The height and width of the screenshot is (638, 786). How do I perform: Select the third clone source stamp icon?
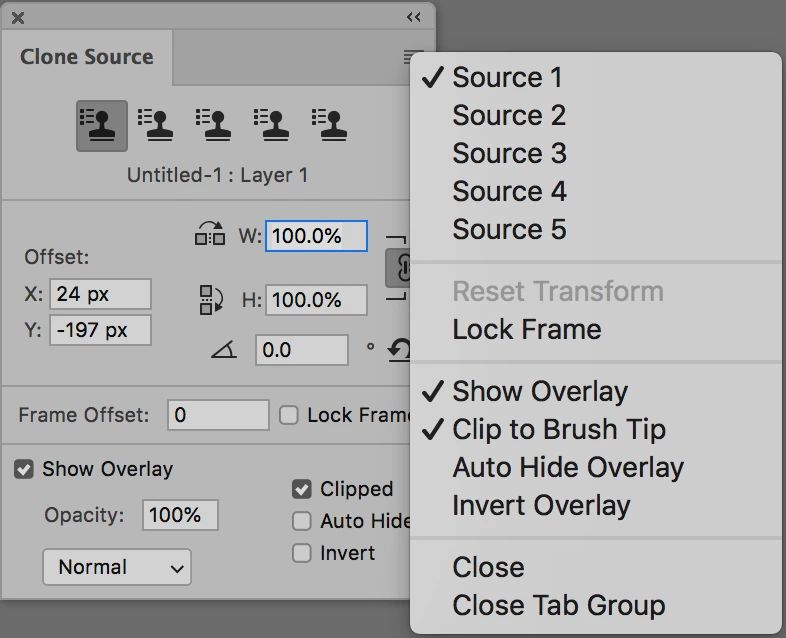[x=213, y=125]
